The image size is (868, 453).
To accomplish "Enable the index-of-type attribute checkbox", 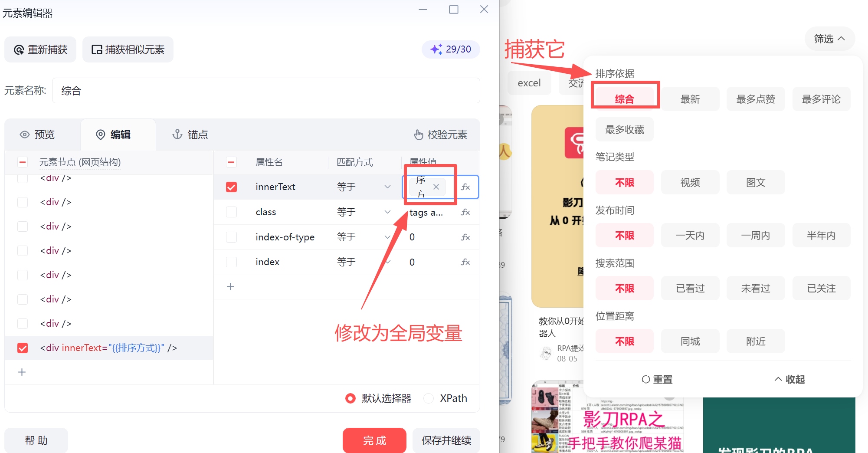I will point(232,237).
